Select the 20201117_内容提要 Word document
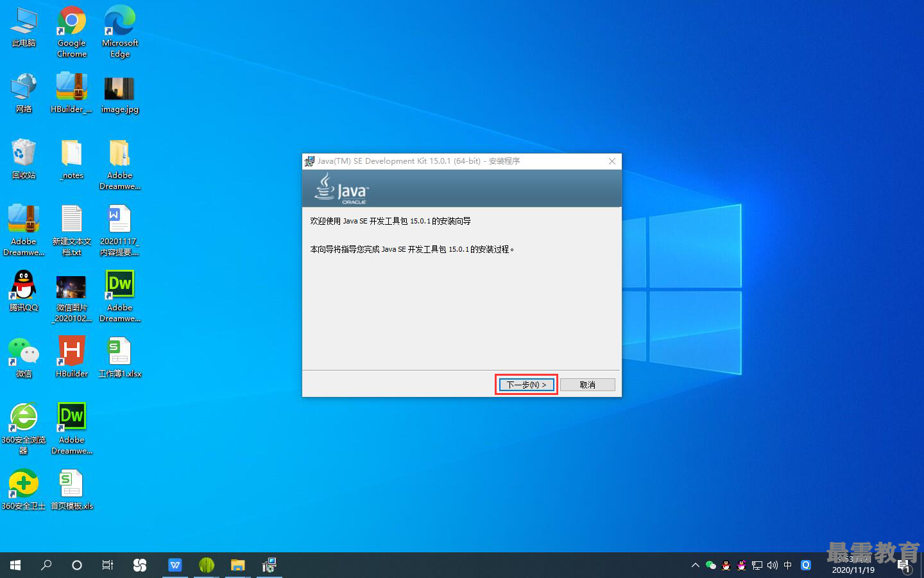Viewport: 924px width, 578px height. coord(120,231)
